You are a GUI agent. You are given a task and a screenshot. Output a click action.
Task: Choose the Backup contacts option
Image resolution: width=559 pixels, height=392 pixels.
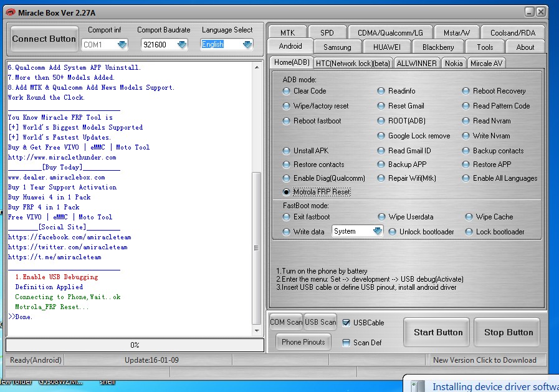tap(466, 151)
